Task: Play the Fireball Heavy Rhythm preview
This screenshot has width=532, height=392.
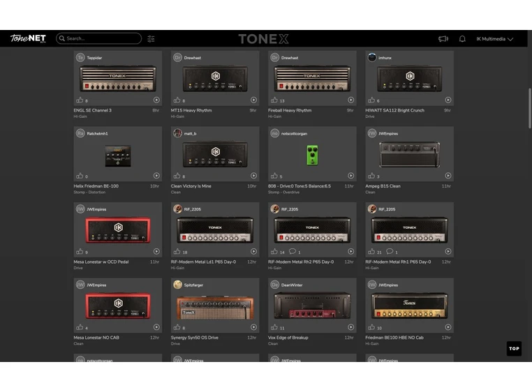Action: [x=350, y=100]
